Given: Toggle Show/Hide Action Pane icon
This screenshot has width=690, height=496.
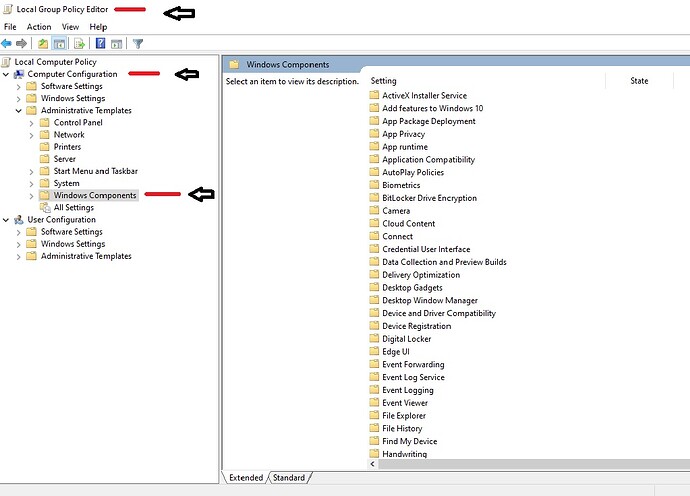Looking at the screenshot, I should pyautogui.click(x=117, y=44).
